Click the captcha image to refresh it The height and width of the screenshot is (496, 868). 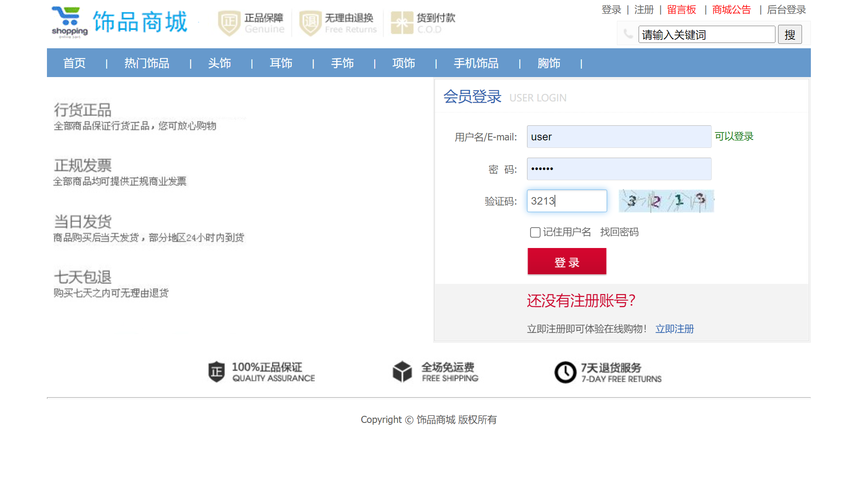(x=666, y=201)
